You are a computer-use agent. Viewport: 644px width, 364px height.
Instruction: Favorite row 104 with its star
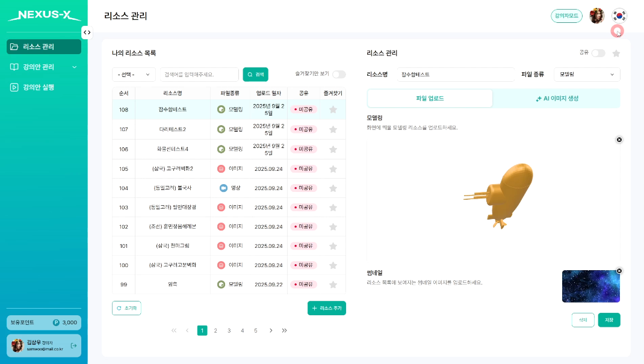pos(333,188)
